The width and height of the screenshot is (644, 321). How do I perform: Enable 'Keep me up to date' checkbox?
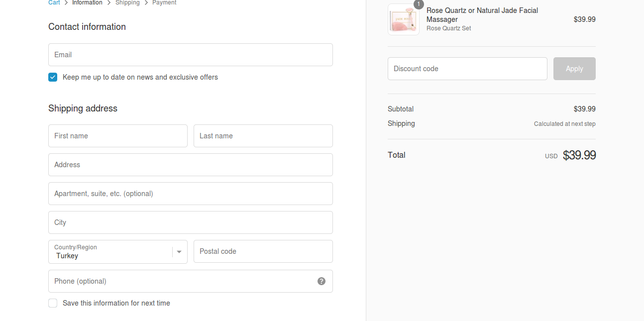(53, 77)
